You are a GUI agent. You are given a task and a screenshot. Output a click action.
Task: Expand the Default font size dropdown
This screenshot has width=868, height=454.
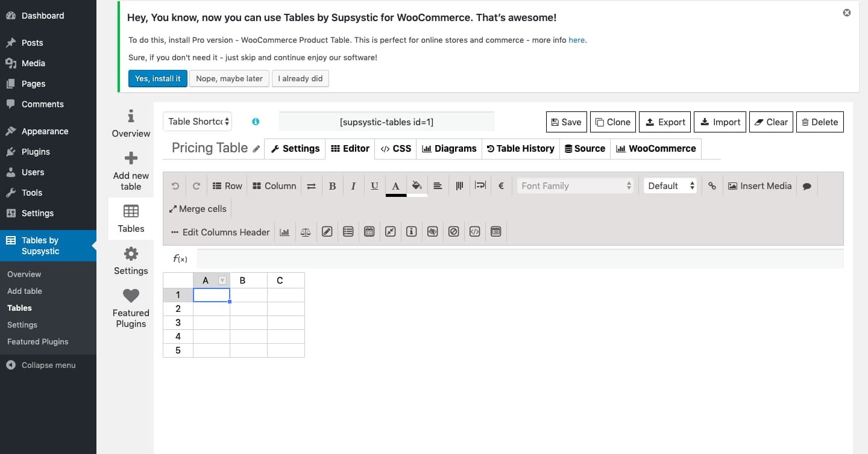[x=670, y=186]
